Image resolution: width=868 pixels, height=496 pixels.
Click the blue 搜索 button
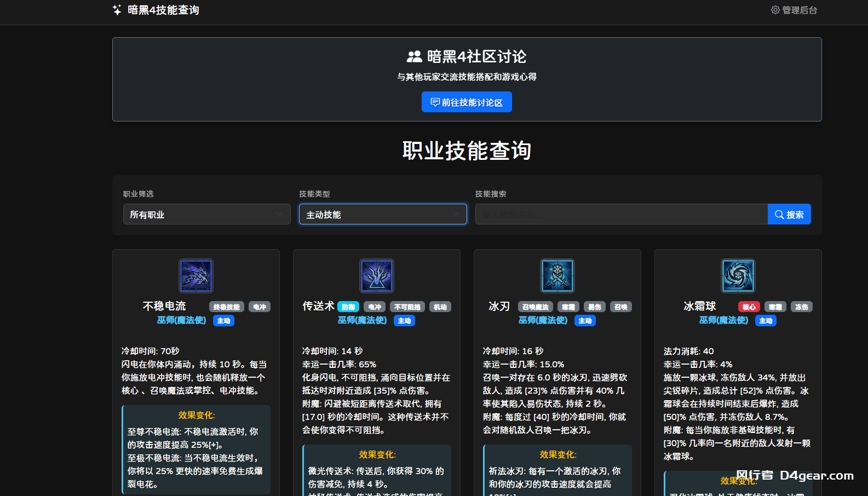pyautogui.click(x=789, y=214)
